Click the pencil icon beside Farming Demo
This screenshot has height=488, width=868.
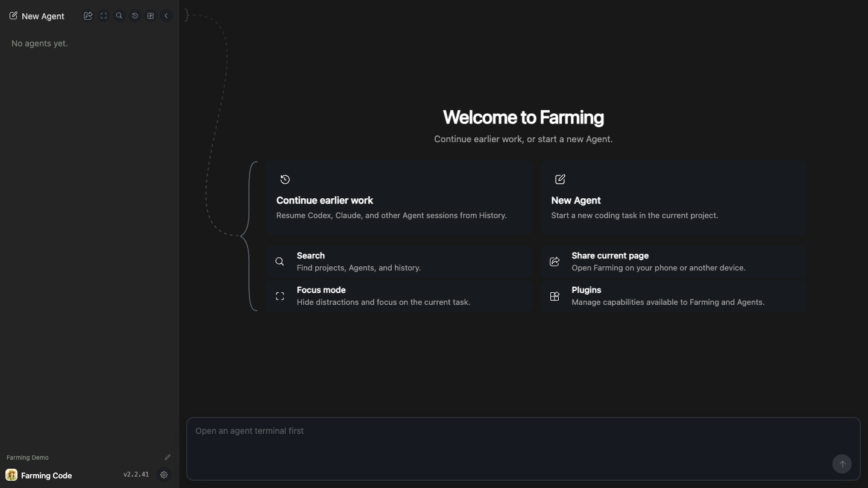[x=168, y=457]
